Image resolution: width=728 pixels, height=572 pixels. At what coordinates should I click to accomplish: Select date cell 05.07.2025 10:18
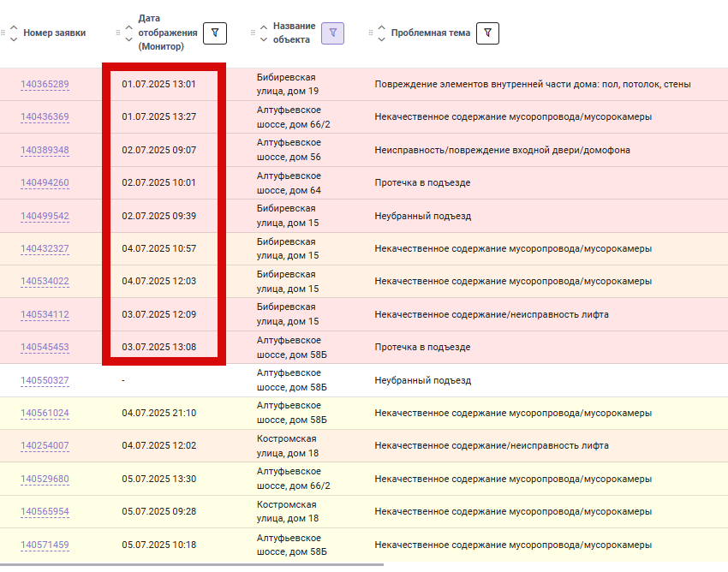[158, 545]
